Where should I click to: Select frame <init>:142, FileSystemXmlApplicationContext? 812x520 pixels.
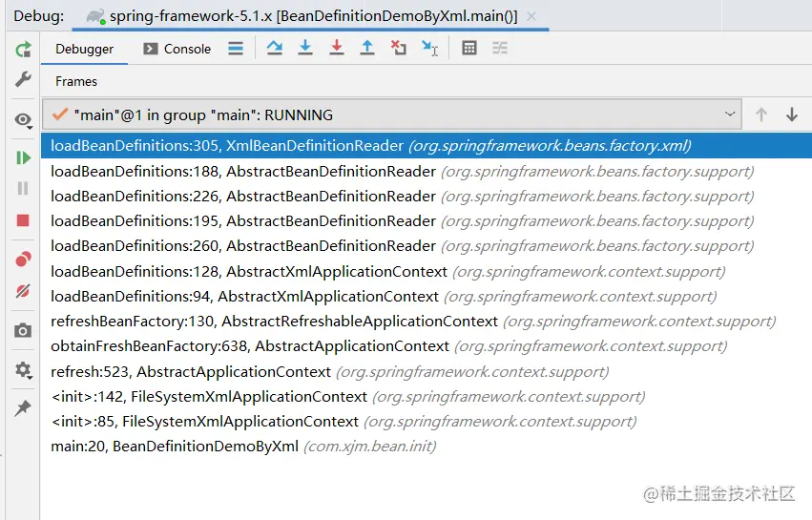[427, 396]
